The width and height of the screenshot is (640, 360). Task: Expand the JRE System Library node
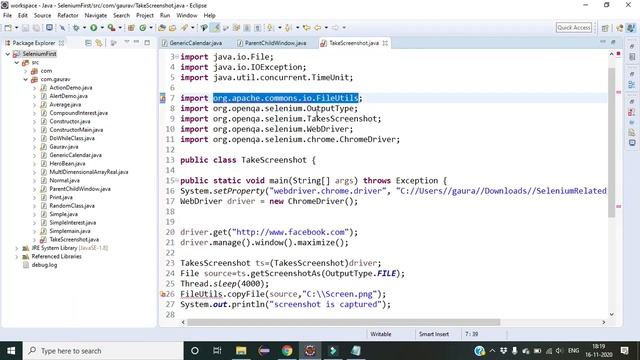click(17, 248)
